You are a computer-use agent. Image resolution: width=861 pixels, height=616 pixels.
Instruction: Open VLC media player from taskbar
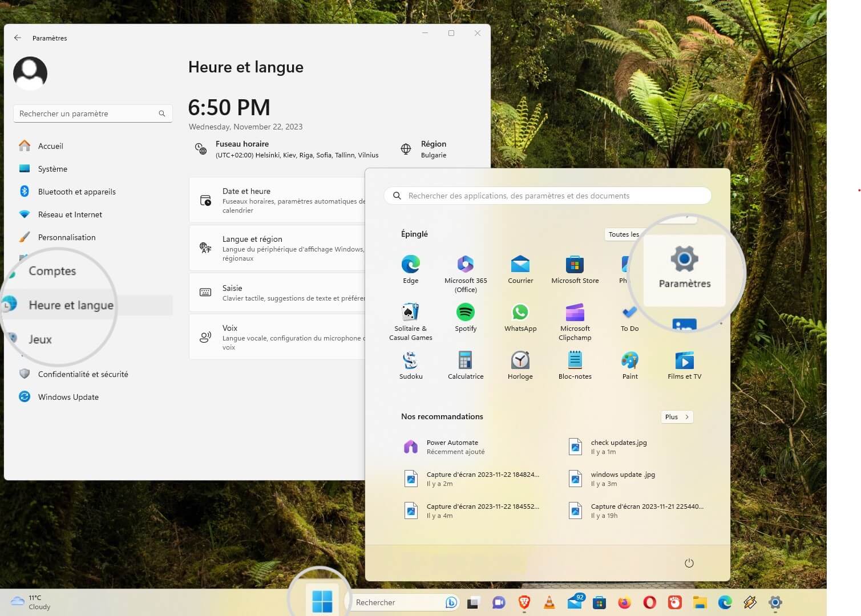tap(549, 602)
